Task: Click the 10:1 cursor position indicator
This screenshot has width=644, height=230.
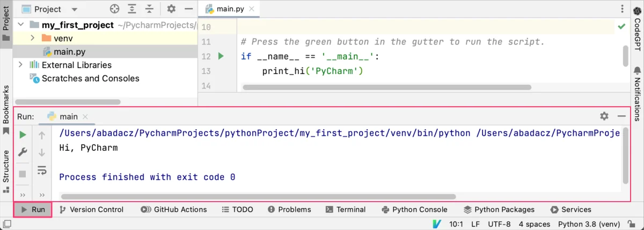Action: coord(456,224)
